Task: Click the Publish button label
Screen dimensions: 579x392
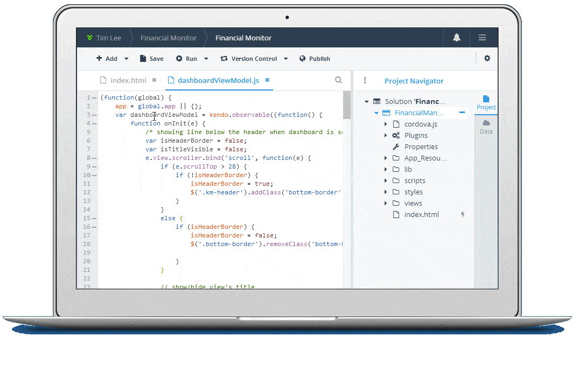Action: pos(319,59)
